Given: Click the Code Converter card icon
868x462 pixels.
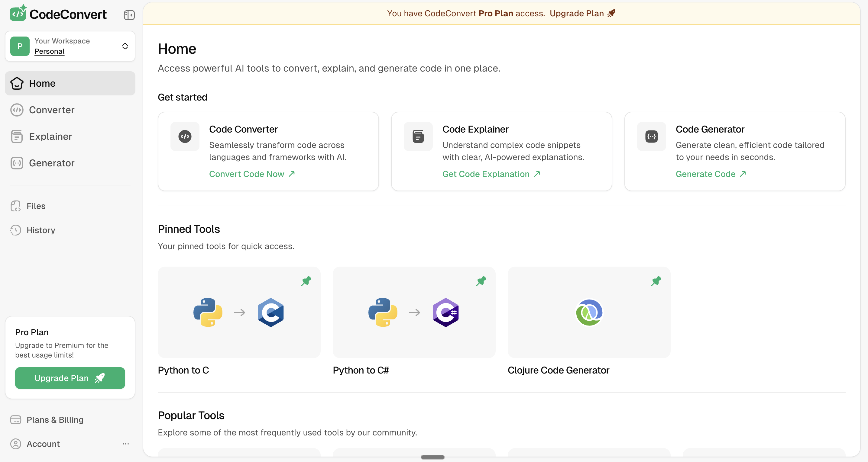Looking at the screenshot, I should (x=185, y=136).
